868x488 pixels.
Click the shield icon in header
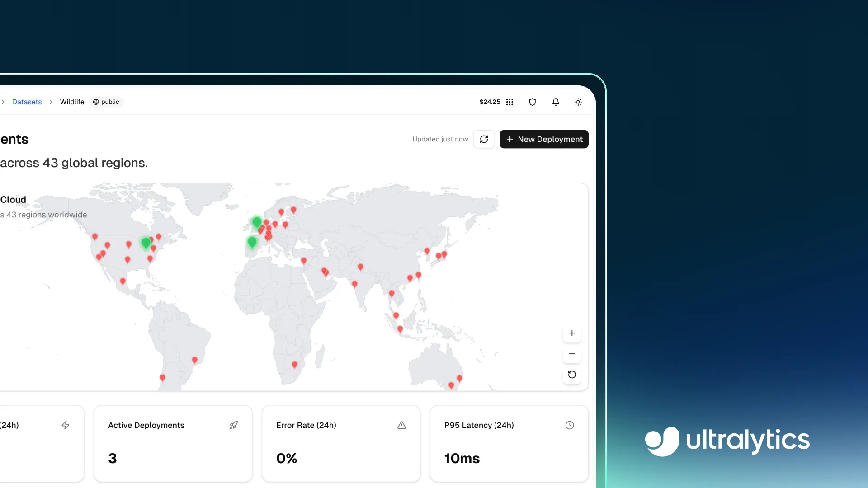coord(532,102)
